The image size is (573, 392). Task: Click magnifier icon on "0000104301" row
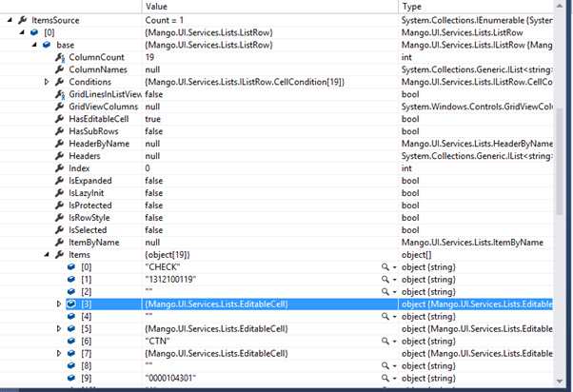(385, 378)
